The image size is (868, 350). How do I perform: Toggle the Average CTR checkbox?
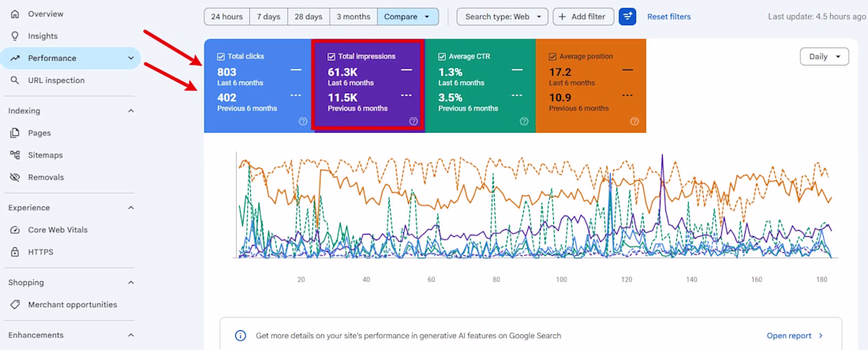tap(442, 56)
